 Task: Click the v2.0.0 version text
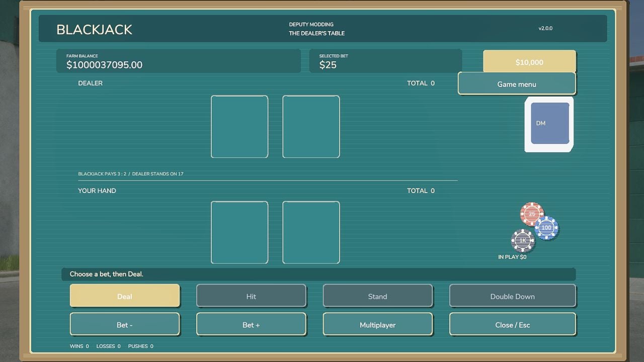coord(545,28)
